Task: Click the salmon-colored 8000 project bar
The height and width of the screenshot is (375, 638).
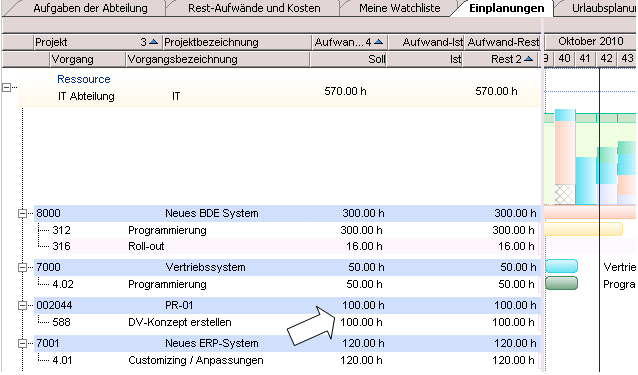Action: (x=590, y=212)
